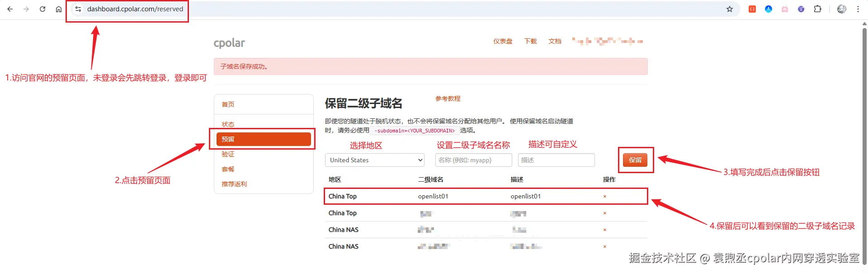The height and width of the screenshot is (273, 868).
Task: Open the Extensions puzzle-piece menu
Action: (x=817, y=9)
